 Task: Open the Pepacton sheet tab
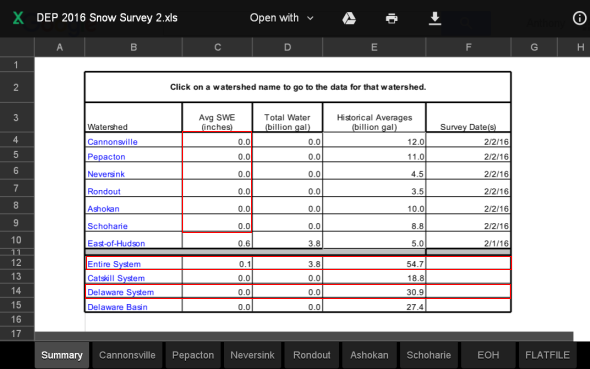pos(193,355)
